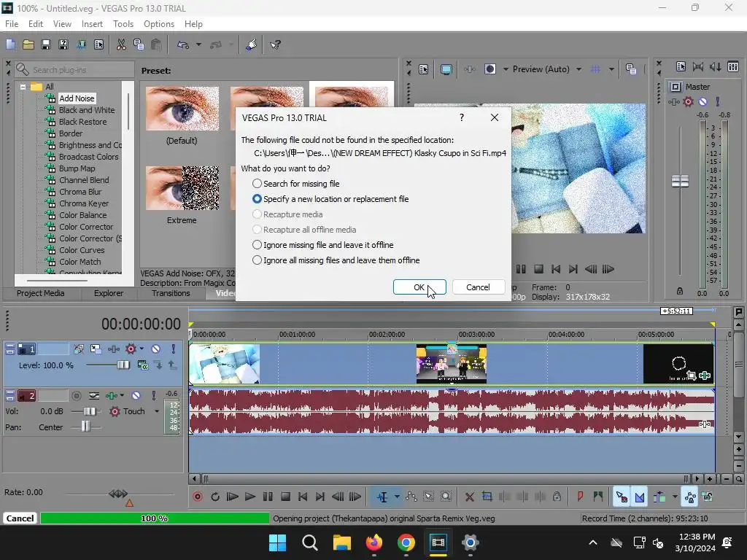This screenshot has width=747, height=560.
Task: Click the Cut scissors icon
Action: [121, 44]
